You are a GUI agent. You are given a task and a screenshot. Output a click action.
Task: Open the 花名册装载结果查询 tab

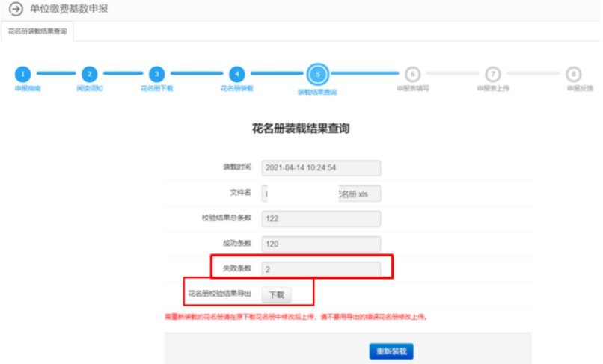pos(37,31)
